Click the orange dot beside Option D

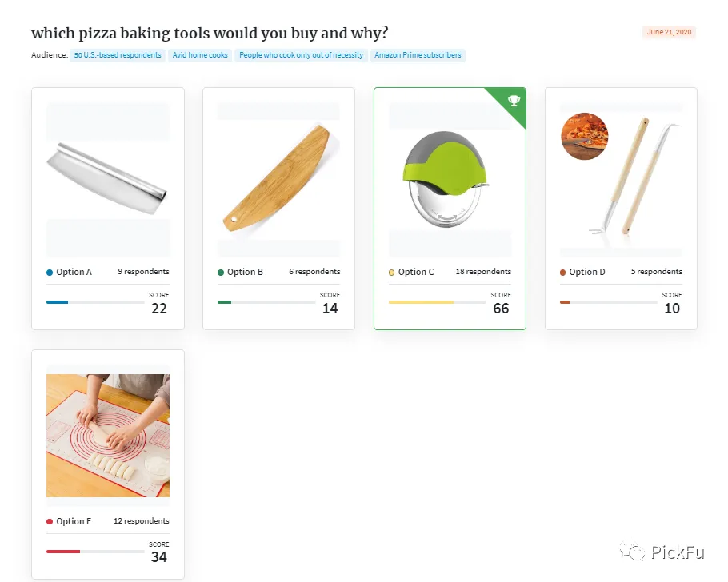[562, 273]
